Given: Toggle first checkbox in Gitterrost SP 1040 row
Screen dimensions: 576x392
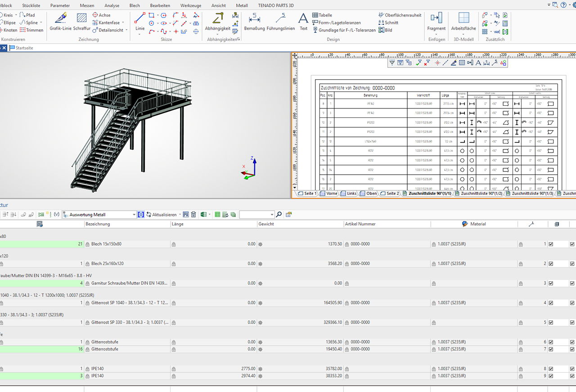Looking at the screenshot, I should coord(551,303).
